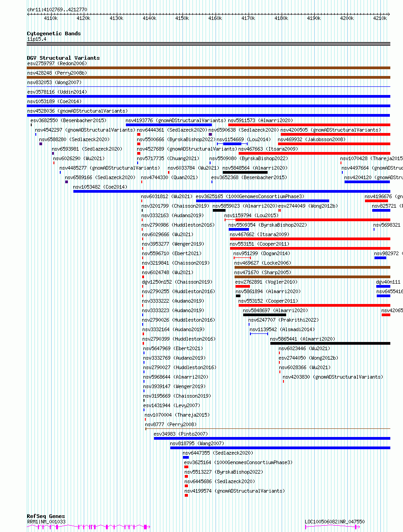Click nsv1053482 (Coe2014) blue bar
403x532 pixels.
pos(232,191)
